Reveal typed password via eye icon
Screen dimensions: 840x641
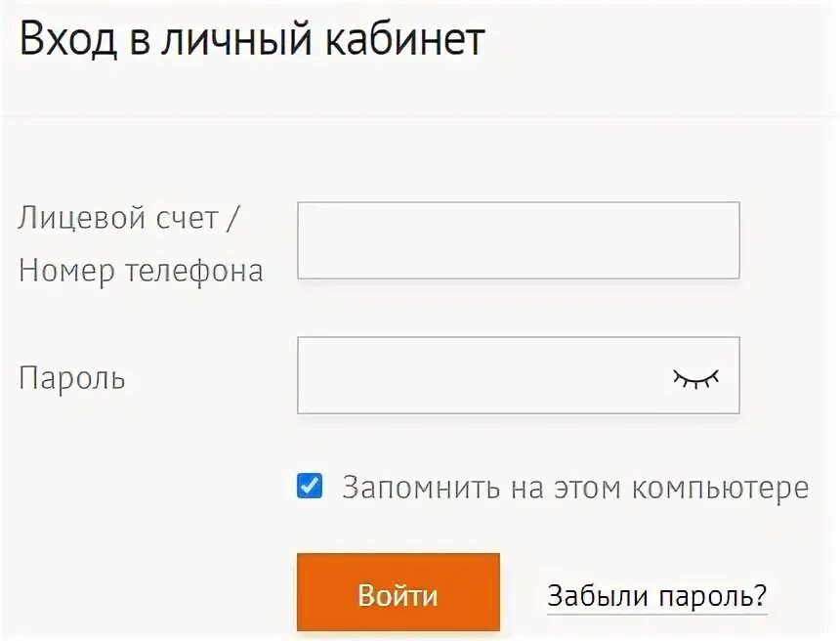(x=695, y=378)
